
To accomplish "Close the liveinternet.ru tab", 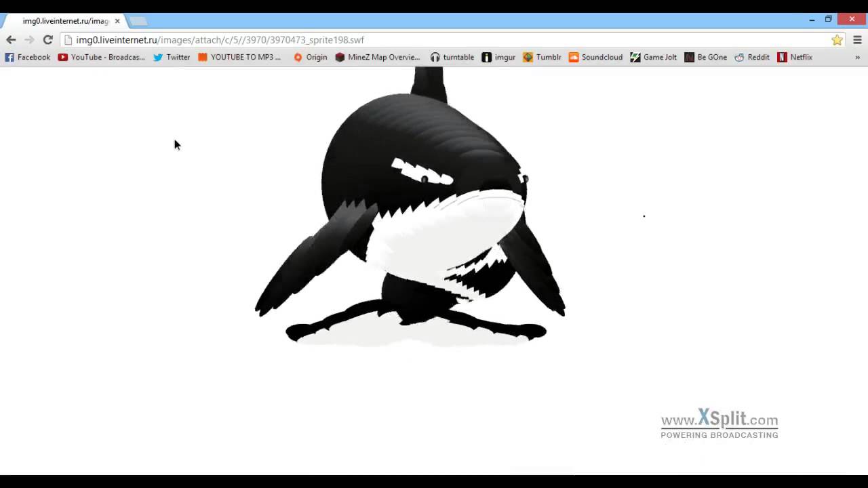I will click(117, 21).
